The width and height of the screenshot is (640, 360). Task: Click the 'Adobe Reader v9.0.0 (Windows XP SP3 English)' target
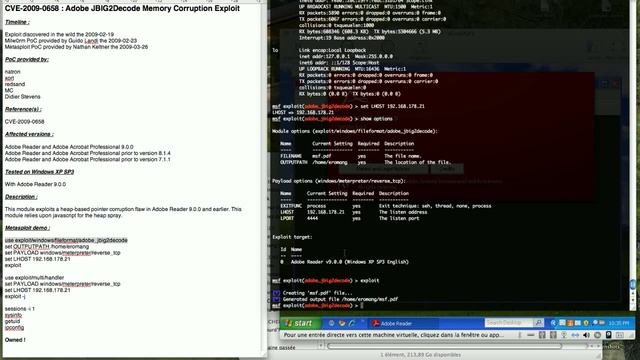click(x=349, y=262)
